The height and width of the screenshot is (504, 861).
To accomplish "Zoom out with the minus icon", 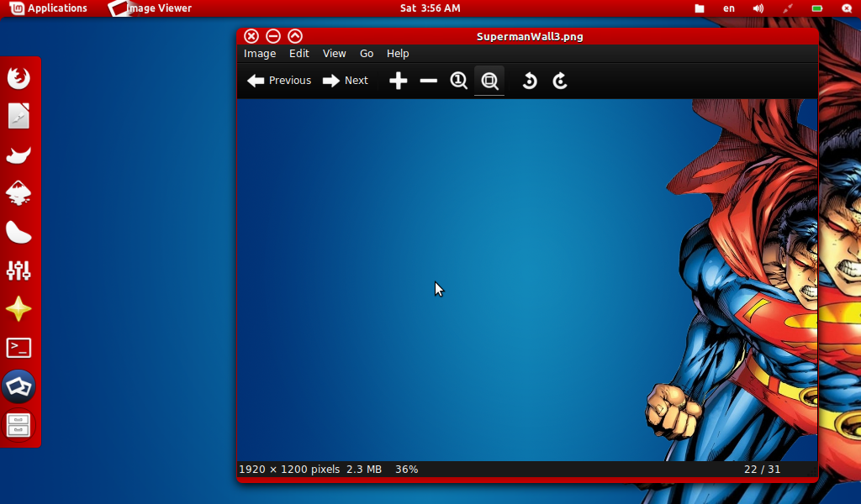I will (x=428, y=81).
